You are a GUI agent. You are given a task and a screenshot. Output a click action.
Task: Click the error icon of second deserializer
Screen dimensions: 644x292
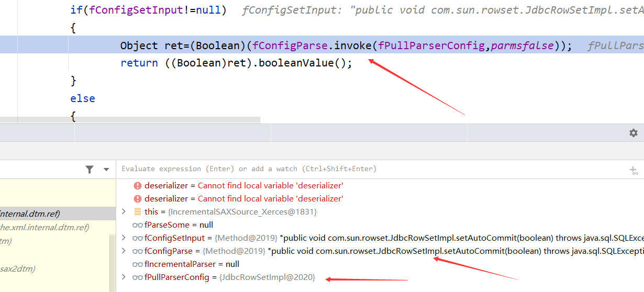[138, 198]
